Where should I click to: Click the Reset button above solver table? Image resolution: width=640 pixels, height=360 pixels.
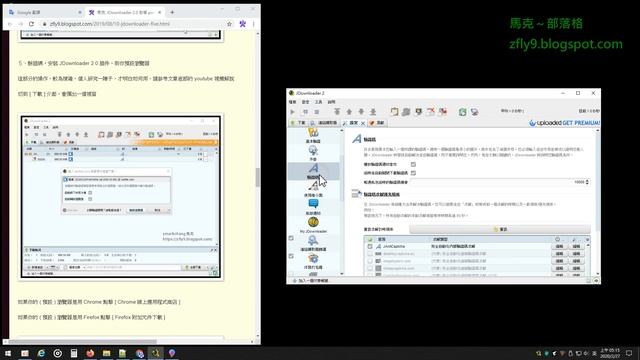pos(500,229)
